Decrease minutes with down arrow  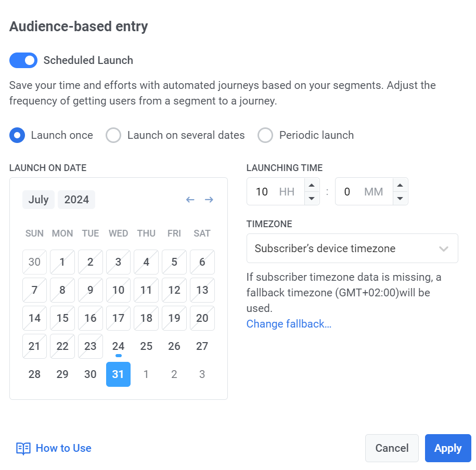[400, 199]
